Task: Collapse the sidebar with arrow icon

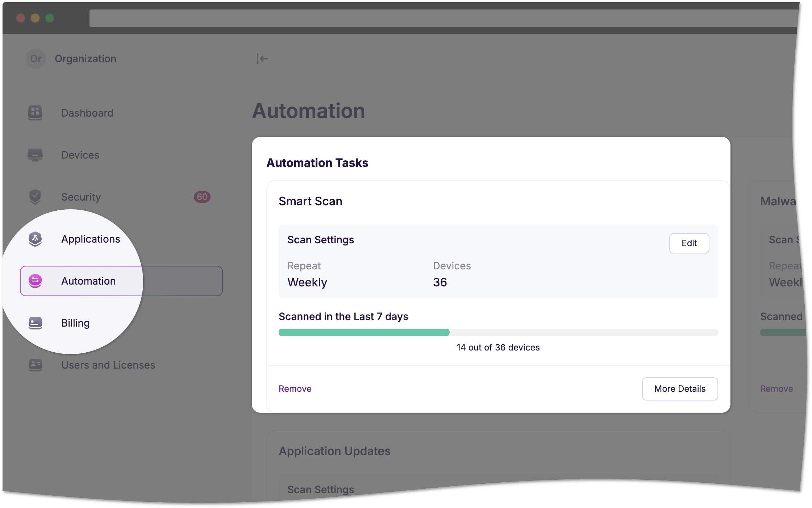Action: click(x=262, y=58)
